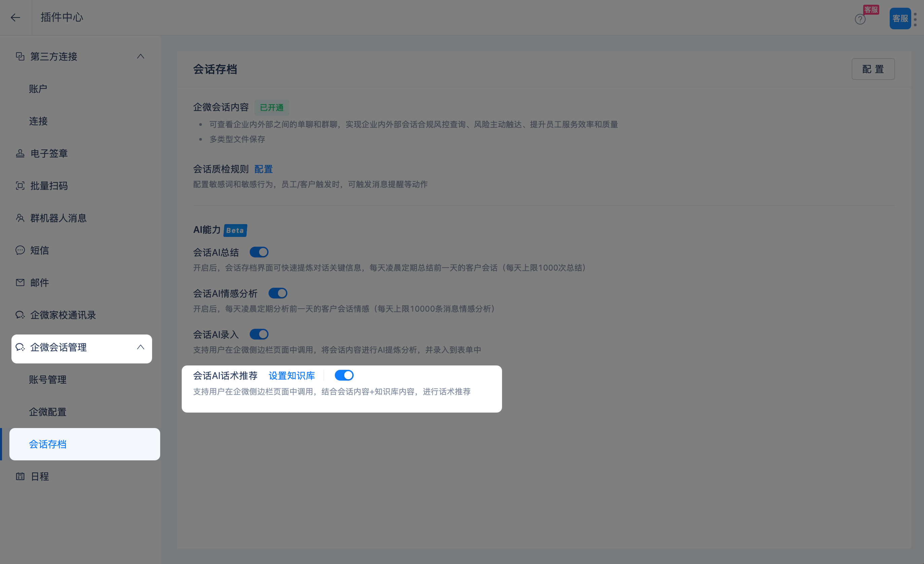
Task: Open the 设置知识库 link
Action: (292, 375)
